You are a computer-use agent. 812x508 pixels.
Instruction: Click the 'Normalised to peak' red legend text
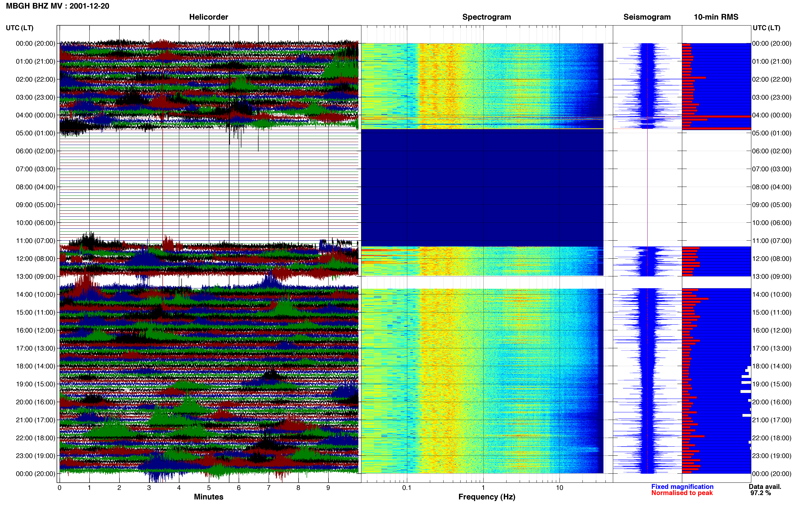click(x=682, y=493)
